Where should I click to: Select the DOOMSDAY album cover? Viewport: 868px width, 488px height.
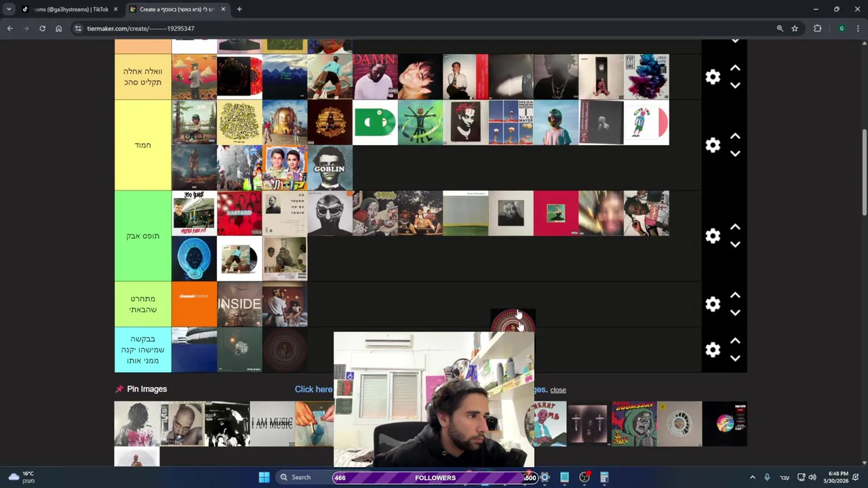[x=634, y=424]
